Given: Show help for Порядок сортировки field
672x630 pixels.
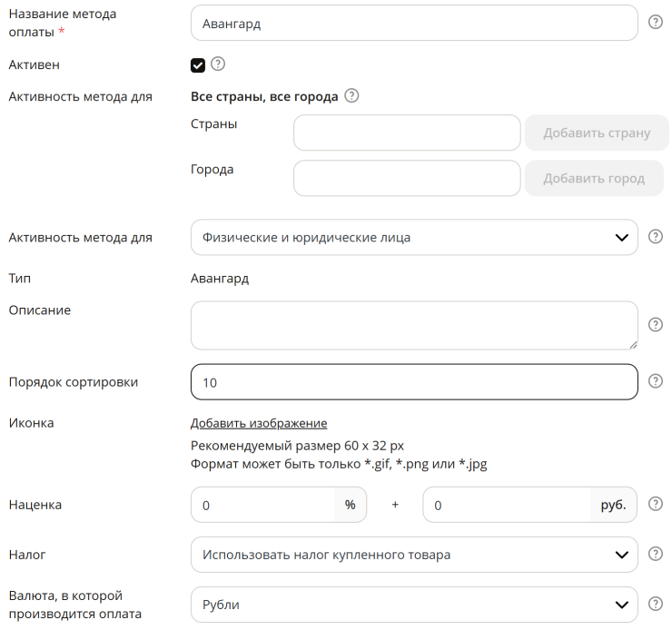Looking at the screenshot, I should (x=656, y=380).
